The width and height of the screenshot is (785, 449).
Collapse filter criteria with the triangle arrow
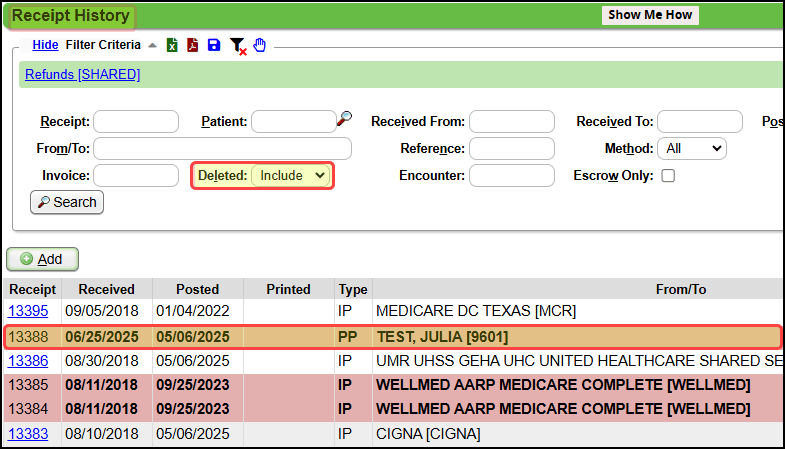(152, 45)
